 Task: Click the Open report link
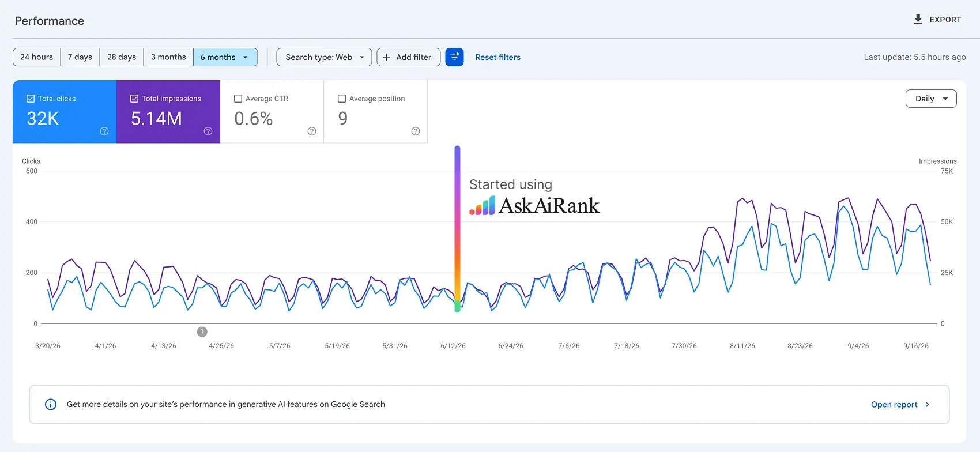pyautogui.click(x=894, y=404)
